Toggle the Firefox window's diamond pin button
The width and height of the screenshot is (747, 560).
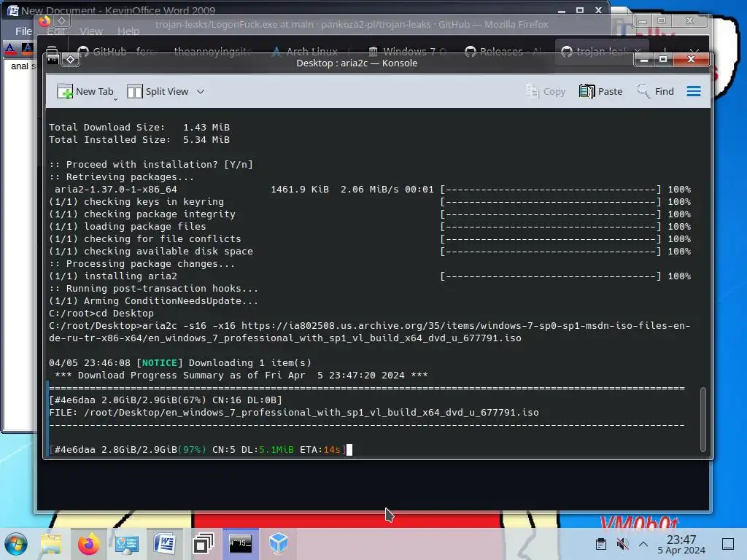(x=62, y=20)
